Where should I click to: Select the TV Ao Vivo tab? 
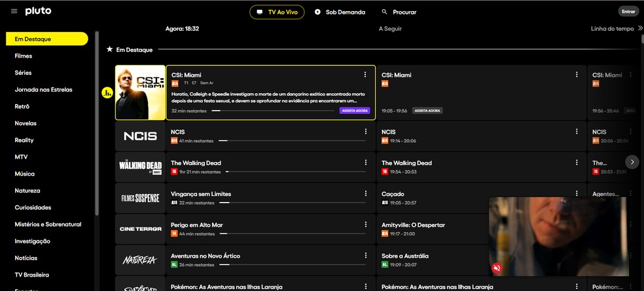(x=277, y=12)
